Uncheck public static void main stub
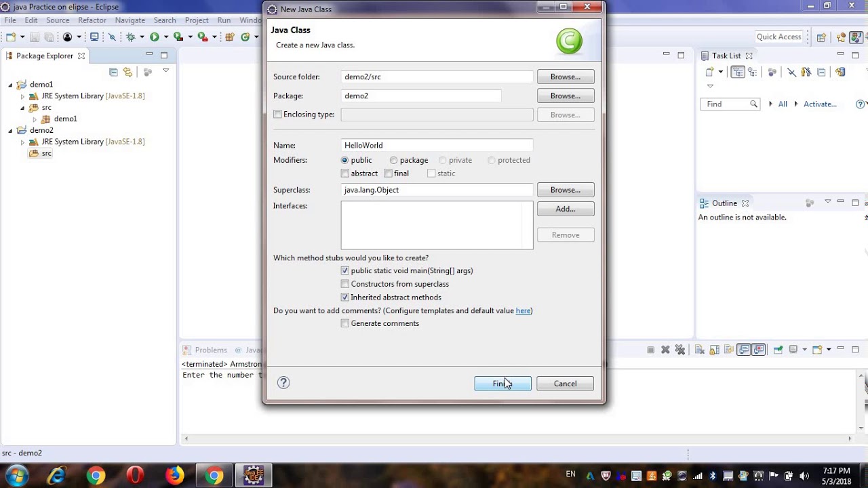The image size is (868, 488). coord(345,270)
